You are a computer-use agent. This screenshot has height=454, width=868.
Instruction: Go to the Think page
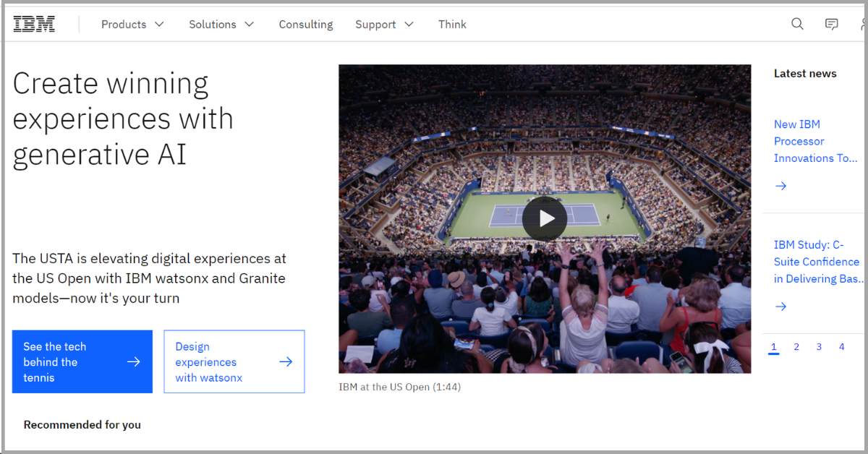point(452,24)
